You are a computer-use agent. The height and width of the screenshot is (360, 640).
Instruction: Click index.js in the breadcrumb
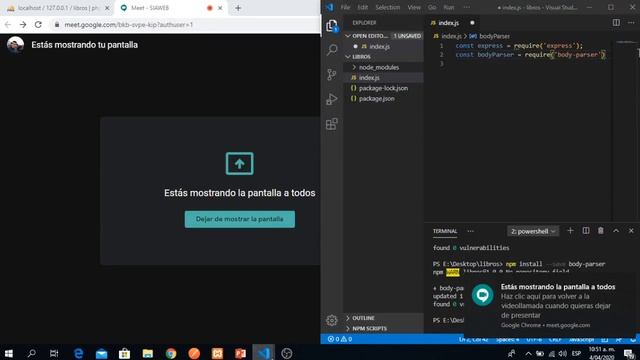click(451, 36)
